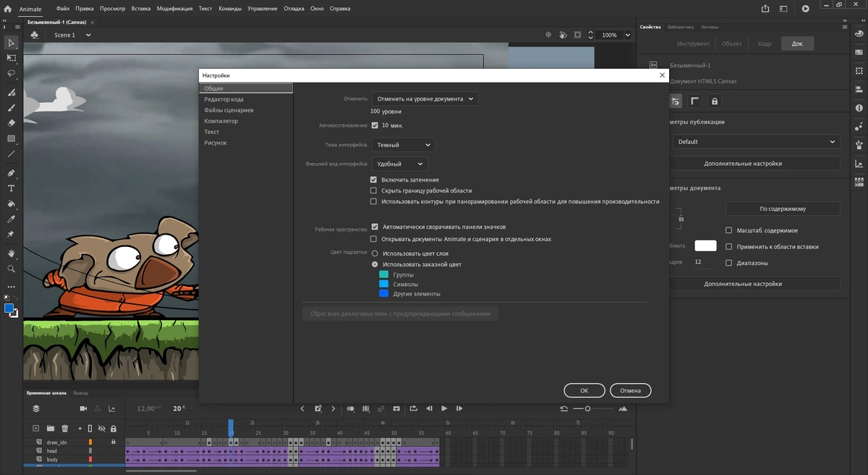Click the timeline camera icon
The height and width of the screenshot is (475, 868).
tap(84, 408)
